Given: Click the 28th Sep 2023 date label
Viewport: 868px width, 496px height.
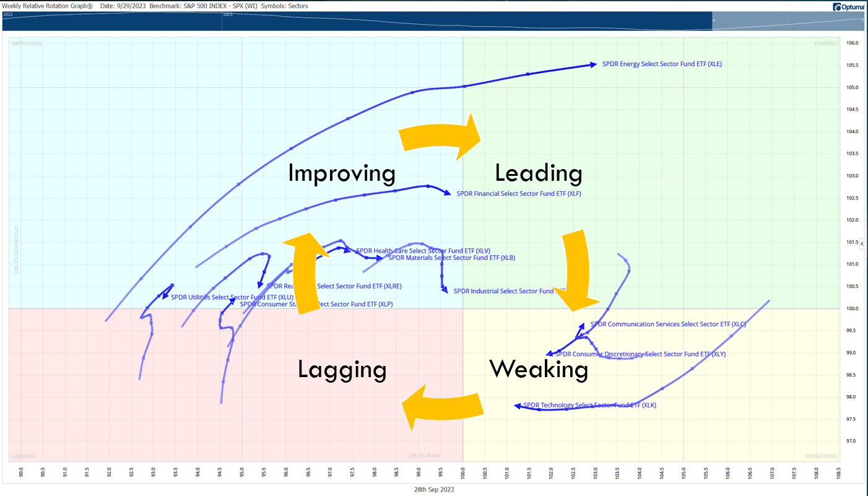Looking at the screenshot, I should click(434, 489).
